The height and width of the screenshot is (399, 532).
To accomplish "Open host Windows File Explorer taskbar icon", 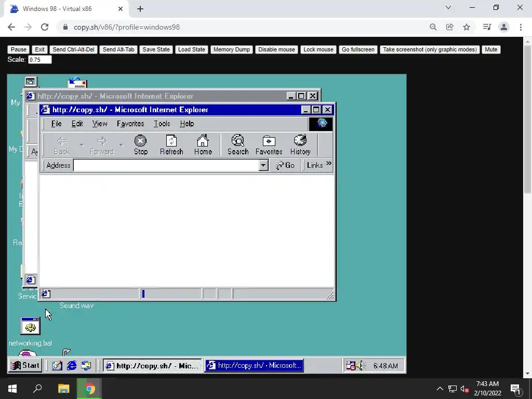I will pyautogui.click(x=63, y=389).
